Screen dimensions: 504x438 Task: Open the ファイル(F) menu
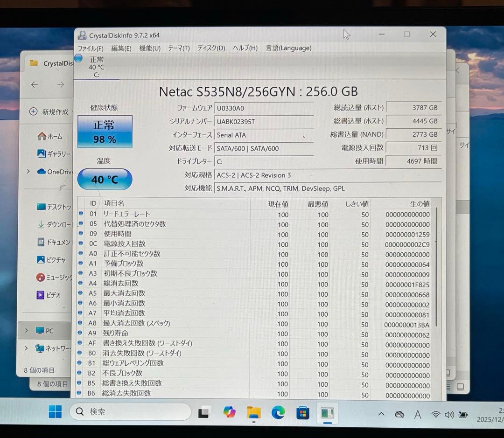point(90,48)
